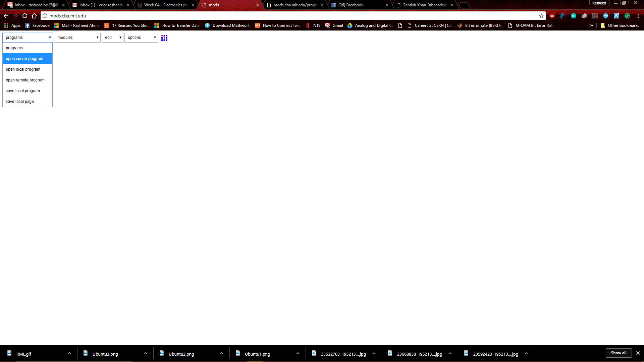Open Adblock Plus extension icon
This screenshot has height=362, width=644.
click(x=552, y=16)
